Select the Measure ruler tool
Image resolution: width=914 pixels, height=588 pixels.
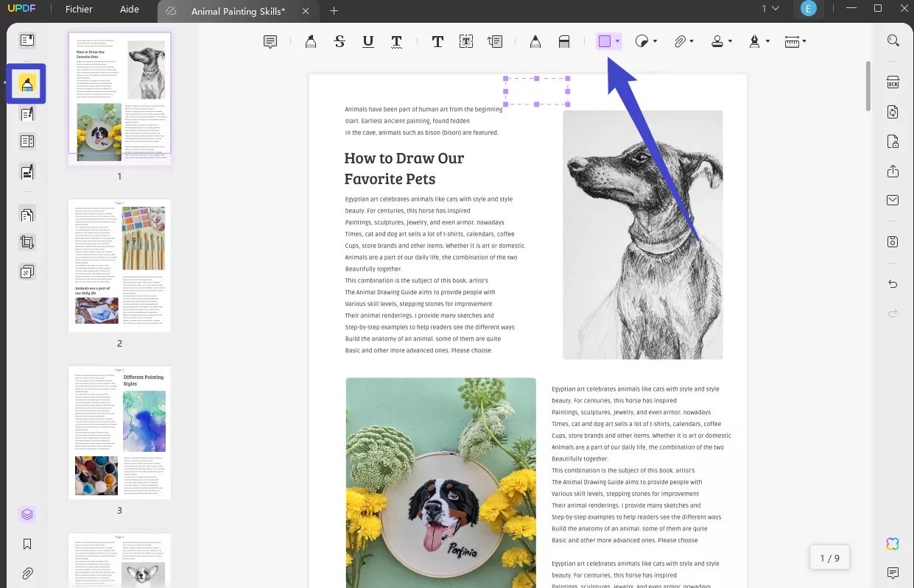point(792,42)
